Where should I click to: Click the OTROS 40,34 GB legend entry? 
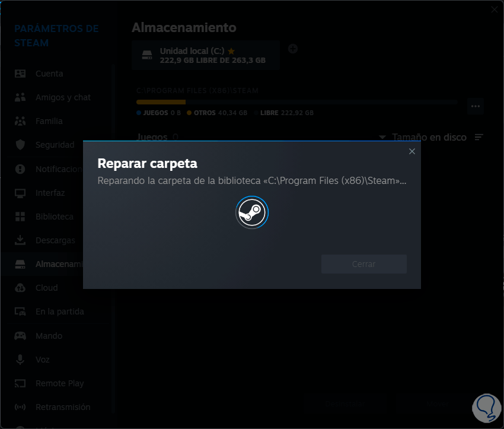217,113
